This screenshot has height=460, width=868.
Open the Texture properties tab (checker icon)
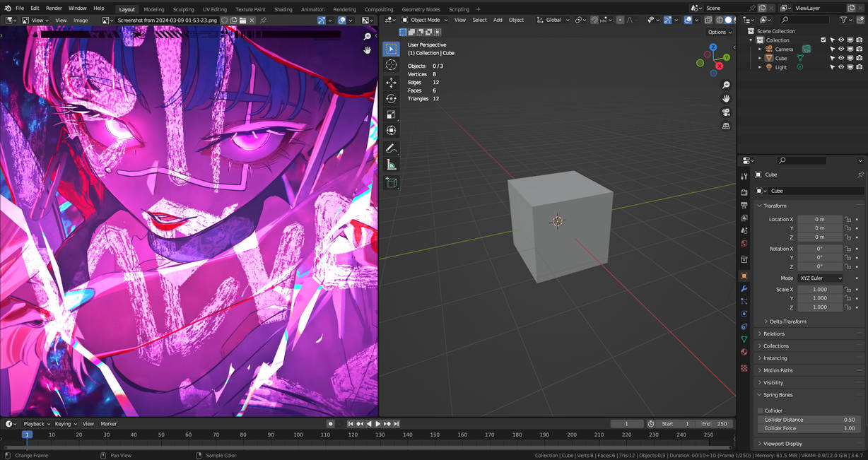(x=744, y=368)
